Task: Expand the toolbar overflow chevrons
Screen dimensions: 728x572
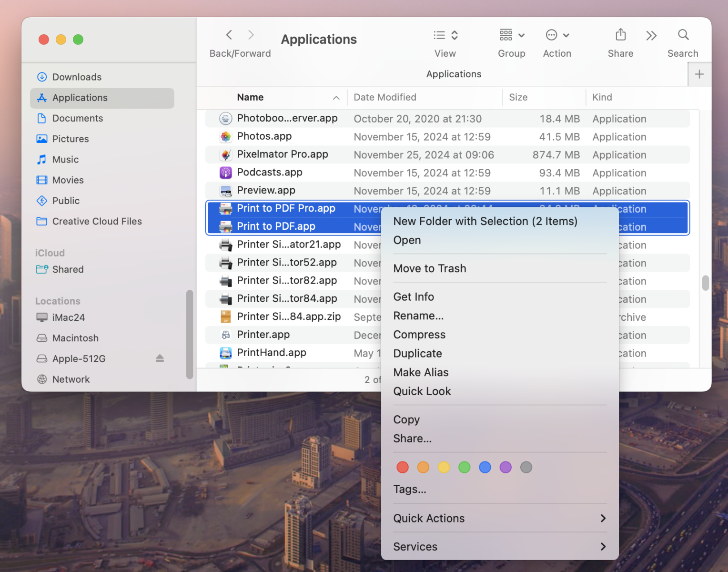Action: (651, 36)
